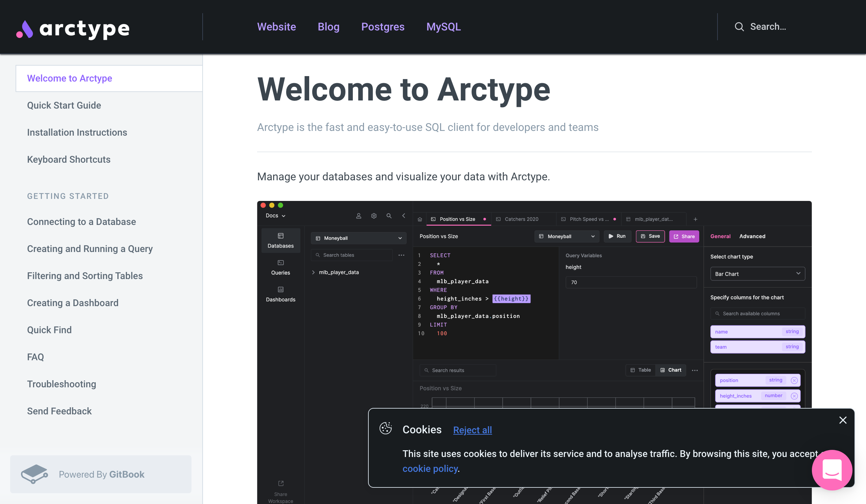Image resolution: width=866 pixels, height=504 pixels.
Task: Click the Search tables field
Action: 351,255
